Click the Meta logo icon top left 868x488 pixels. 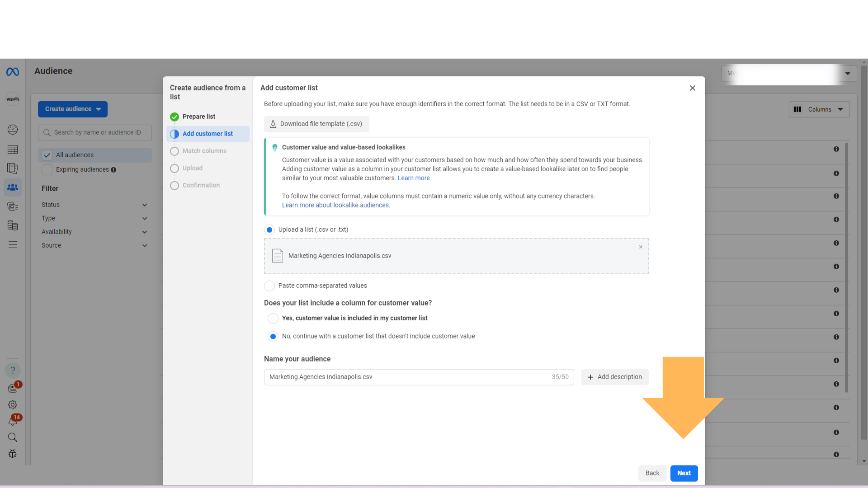coord(13,71)
